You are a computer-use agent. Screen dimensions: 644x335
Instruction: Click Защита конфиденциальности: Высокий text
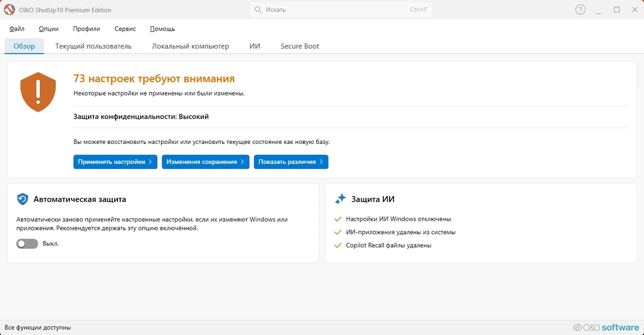point(141,116)
